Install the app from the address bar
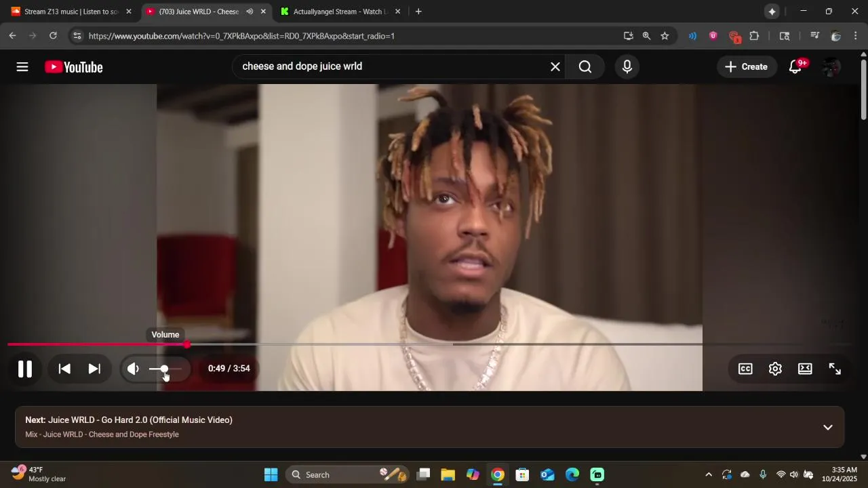This screenshot has height=488, width=868. tap(629, 36)
